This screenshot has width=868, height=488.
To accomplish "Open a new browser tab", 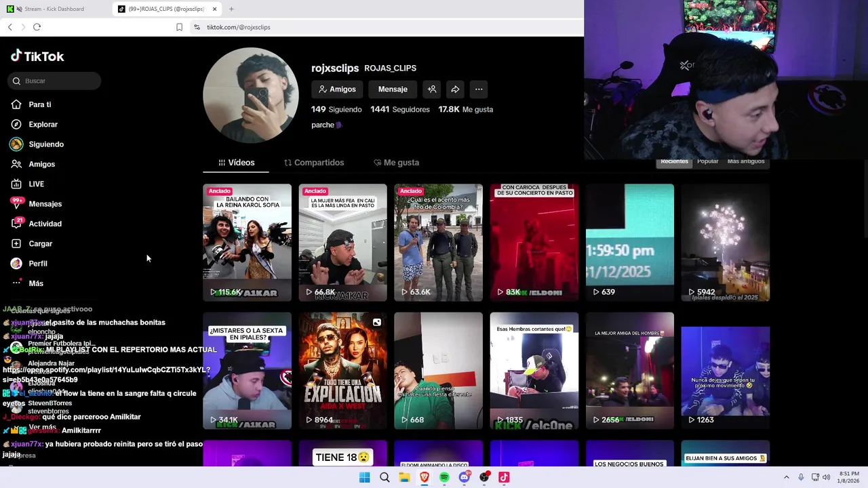I will click(x=231, y=9).
